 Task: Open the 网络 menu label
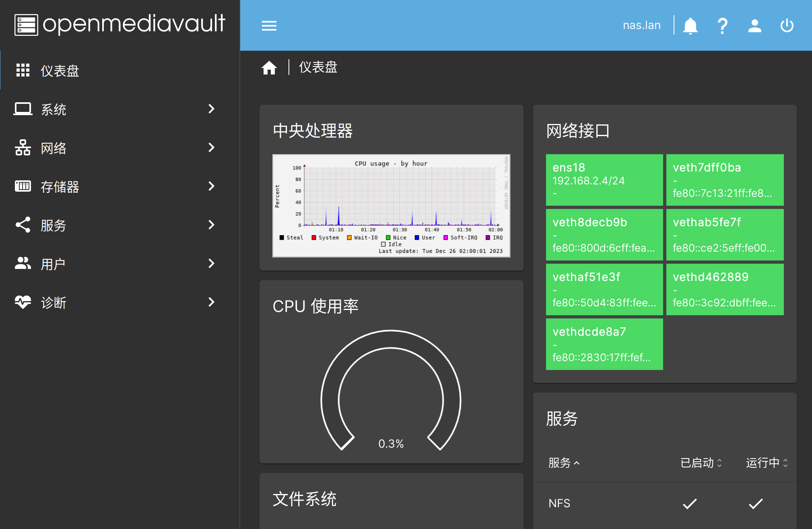click(x=54, y=148)
